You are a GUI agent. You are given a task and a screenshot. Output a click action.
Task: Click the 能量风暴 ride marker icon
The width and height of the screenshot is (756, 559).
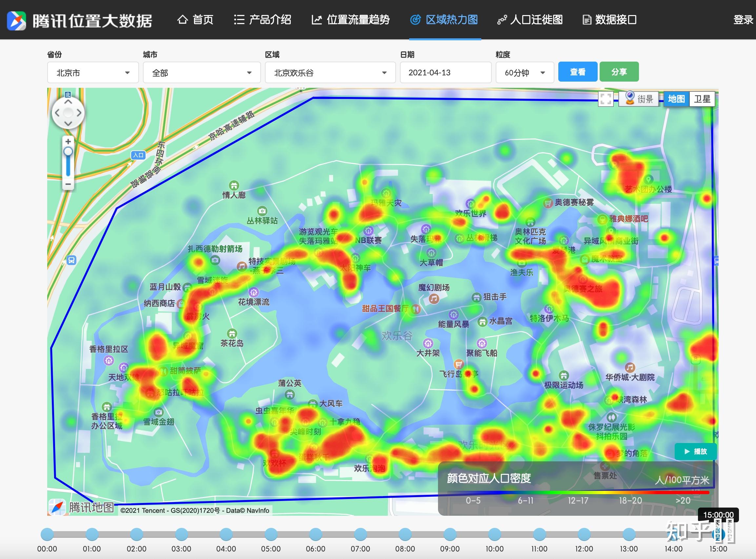[454, 314]
